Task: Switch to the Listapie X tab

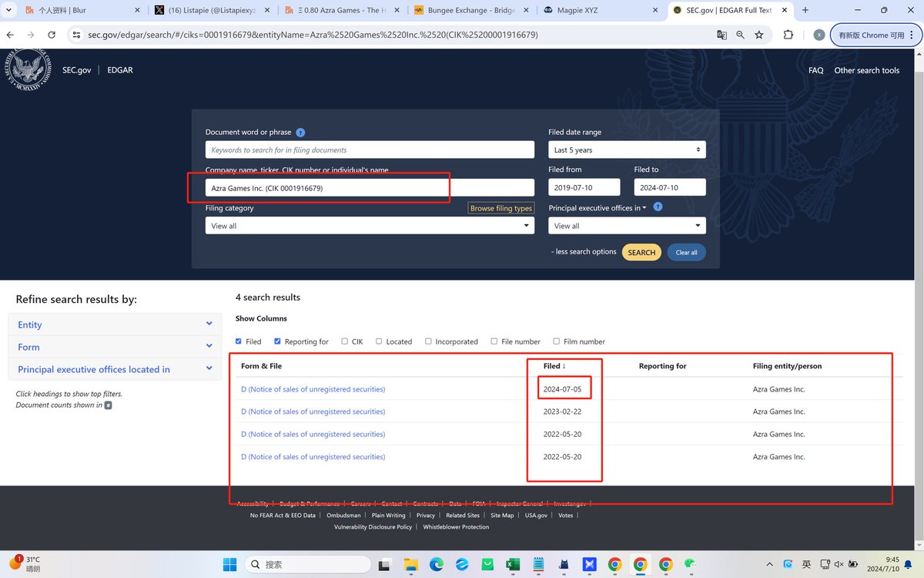Action: coord(212,10)
